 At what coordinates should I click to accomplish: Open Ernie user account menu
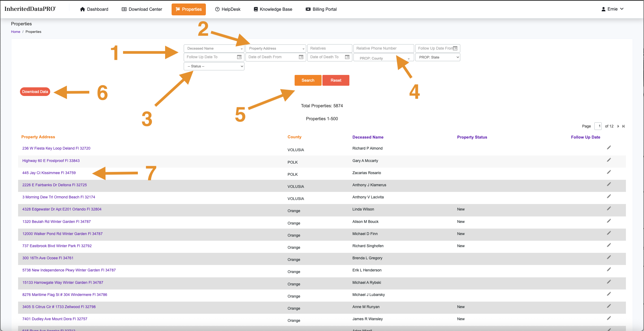coord(612,9)
